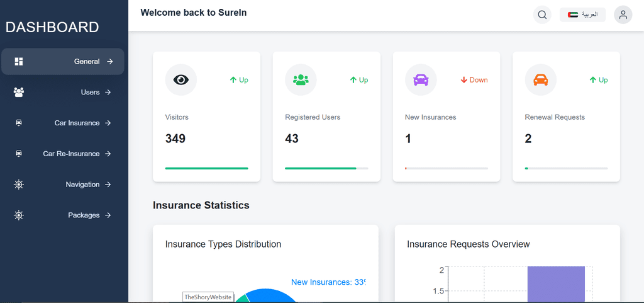Click the Registered Users progress bar

pyautogui.click(x=326, y=168)
